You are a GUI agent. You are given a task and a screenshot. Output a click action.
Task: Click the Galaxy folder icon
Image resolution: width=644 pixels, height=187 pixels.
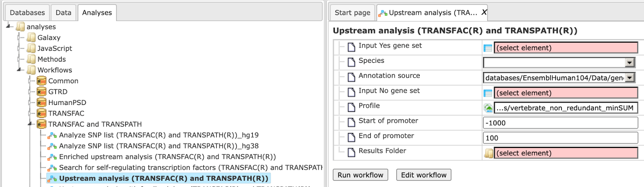point(31,37)
